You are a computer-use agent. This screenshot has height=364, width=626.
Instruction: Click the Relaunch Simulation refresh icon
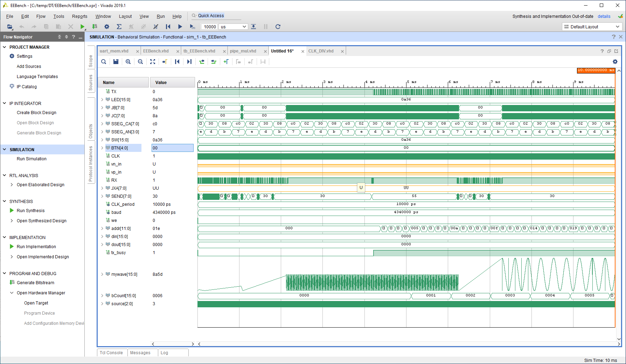pos(278,27)
